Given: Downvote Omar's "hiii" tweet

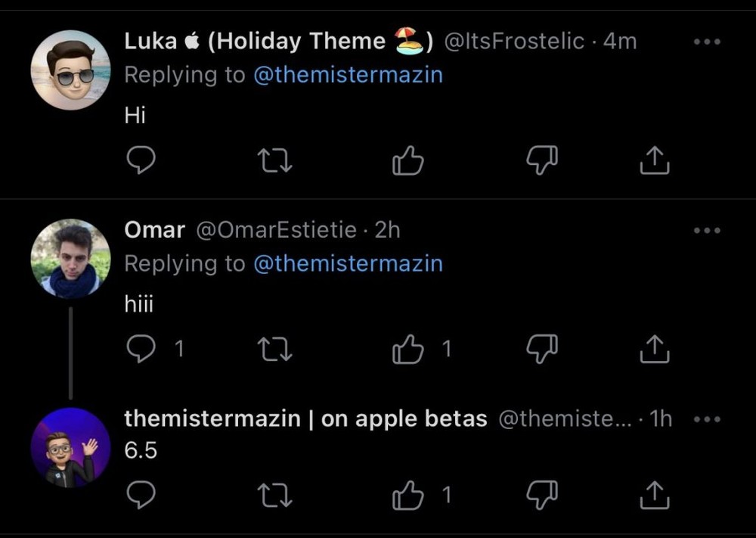Looking at the screenshot, I should [541, 348].
